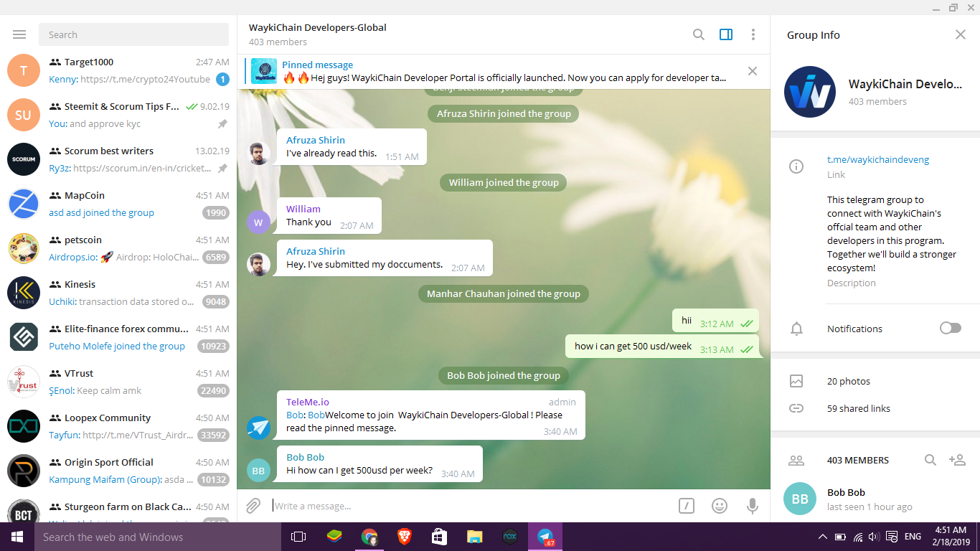Attach a file to message

[x=253, y=506]
